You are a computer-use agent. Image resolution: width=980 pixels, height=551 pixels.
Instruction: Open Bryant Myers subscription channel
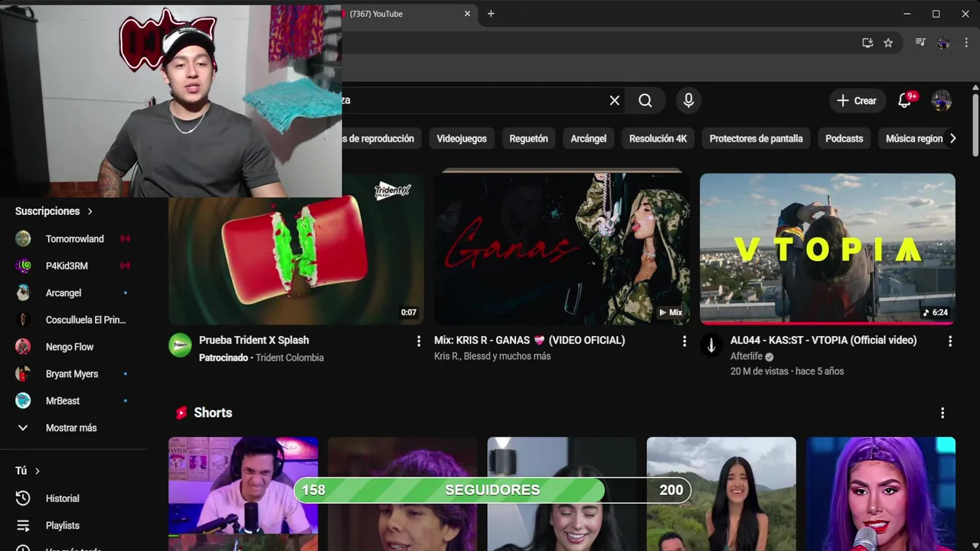(x=73, y=373)
